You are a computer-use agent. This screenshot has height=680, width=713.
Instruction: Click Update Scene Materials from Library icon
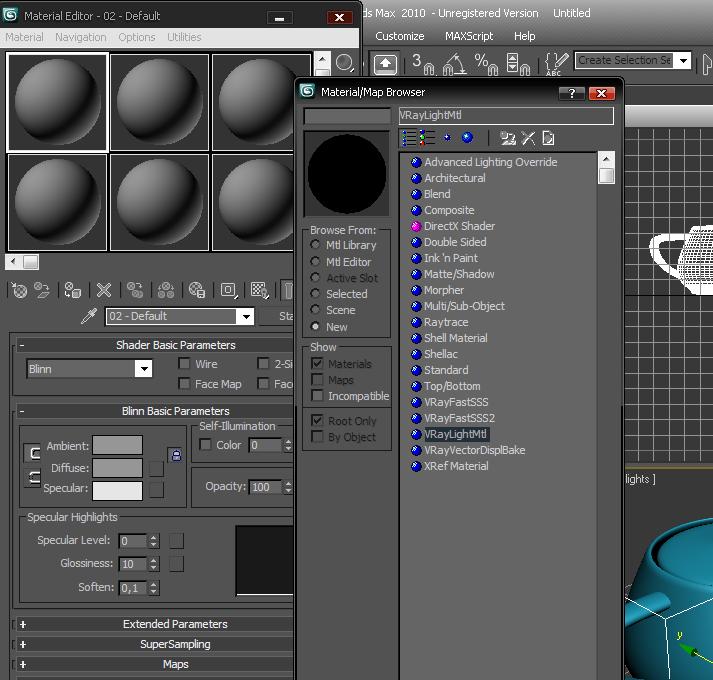pyautogui.click(x=507, y=138)
